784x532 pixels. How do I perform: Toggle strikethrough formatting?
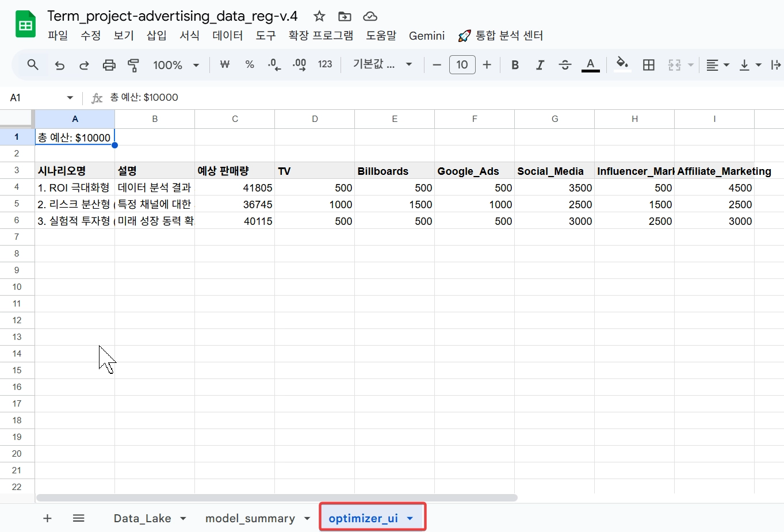tap(565, 65)
